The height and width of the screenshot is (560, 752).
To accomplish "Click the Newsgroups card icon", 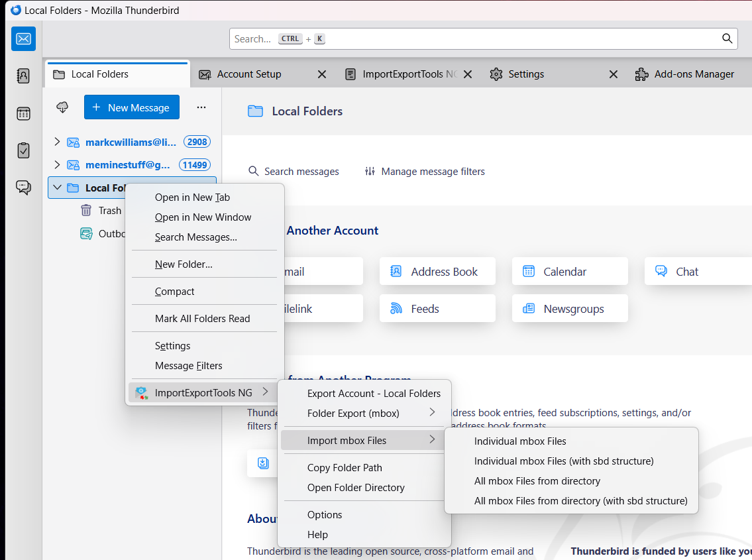I will pos(529,309).
